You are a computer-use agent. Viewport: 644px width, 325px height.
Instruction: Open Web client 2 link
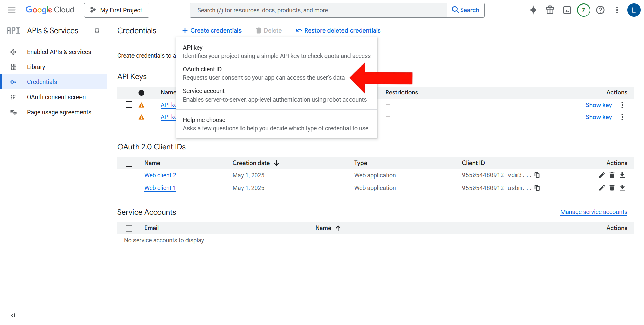tap(160, 175)
